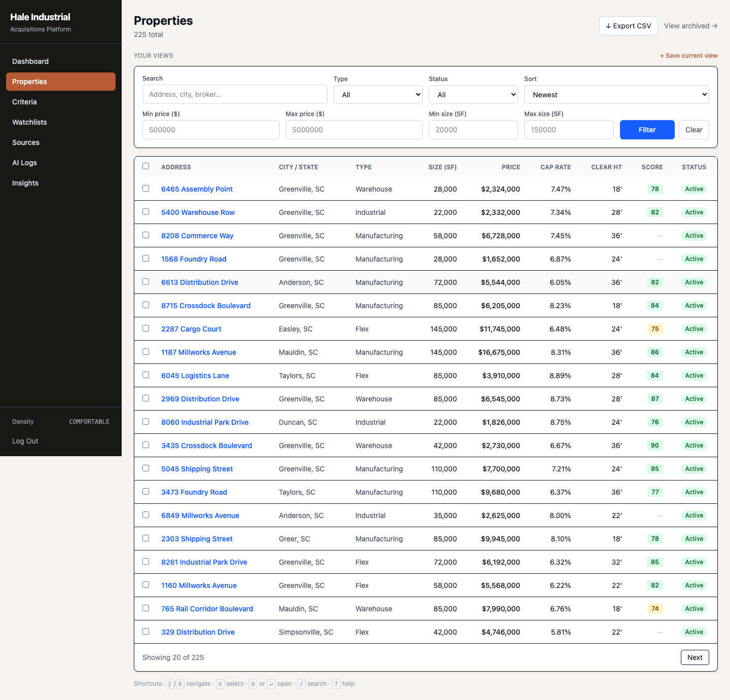Click yellow score badge 75 for Cargo Court
The height and width of the screenshot is (700, 730).
(655, 329)
